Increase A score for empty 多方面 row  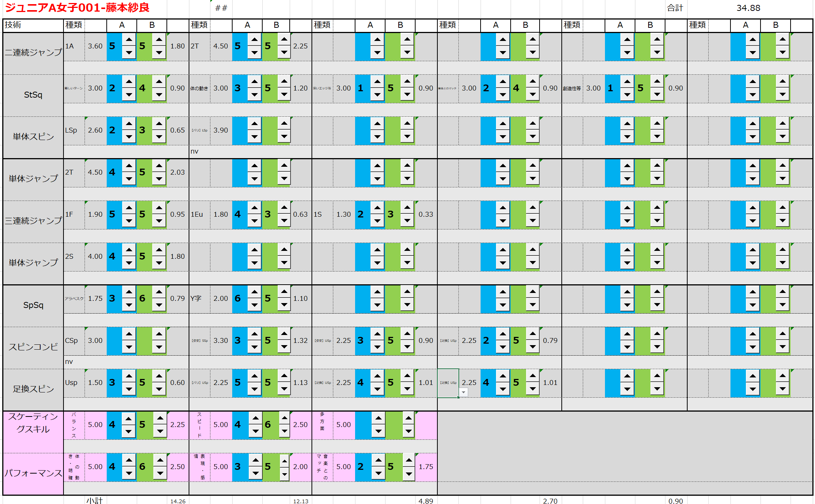(x=378, y=418)
